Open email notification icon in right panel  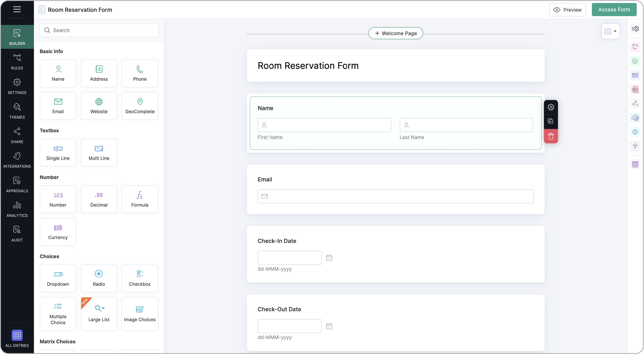(x=635, y=75)
